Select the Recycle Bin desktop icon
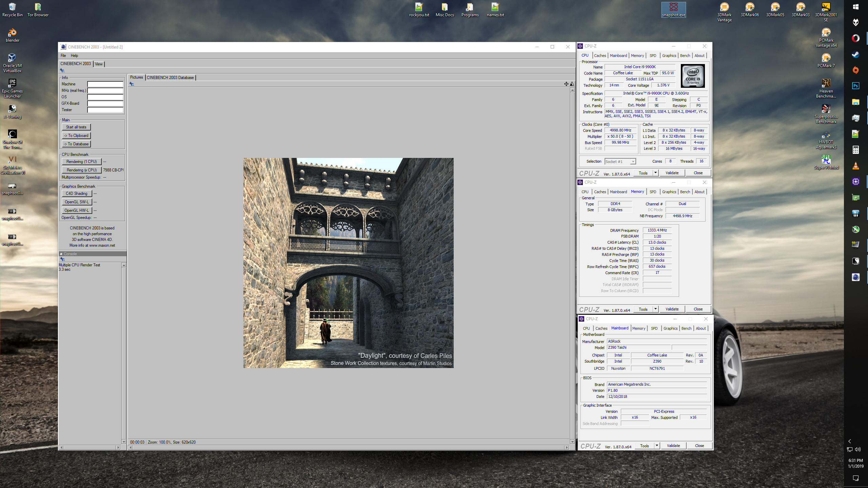This screenshot has width=868, height=488. [12, 10]
